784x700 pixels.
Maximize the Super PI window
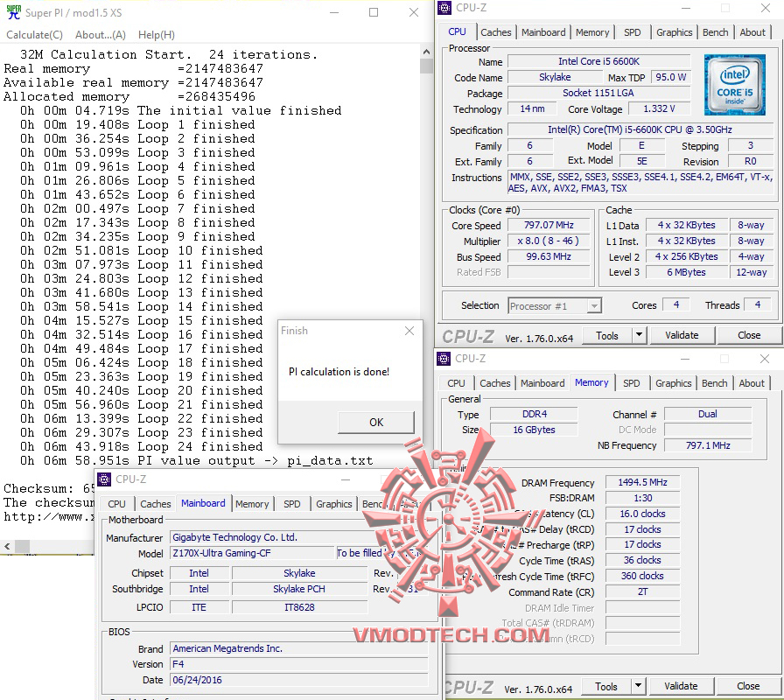(374, 12)
